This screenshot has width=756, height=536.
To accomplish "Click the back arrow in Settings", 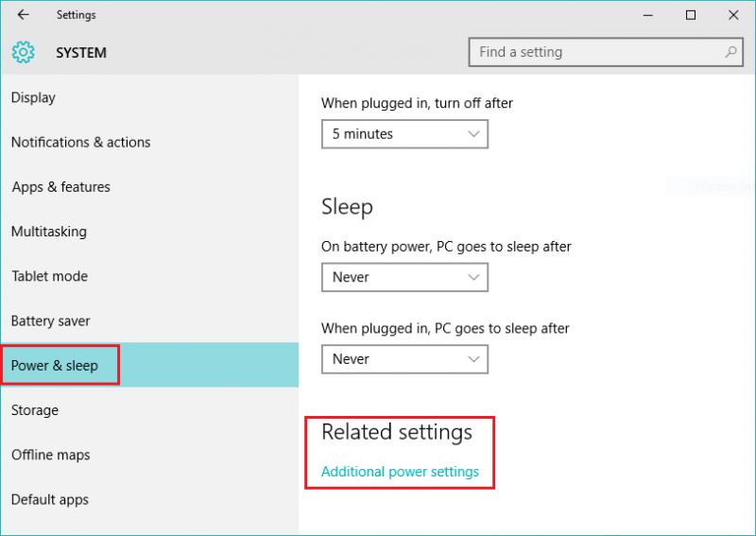I will [x=23, y=15].
